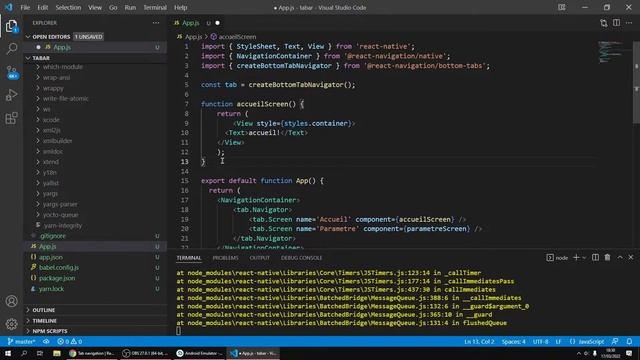Expand the write-file-atomic folder
This screenshot has width=640, height=360.
(x=65, y=99)
